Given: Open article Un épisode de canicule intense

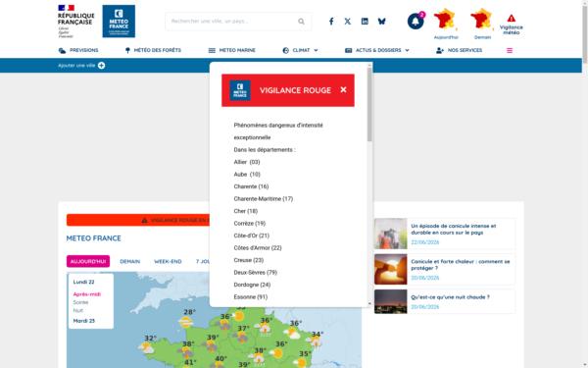Looking at the screenshot, I should click(x=454, y=229).
